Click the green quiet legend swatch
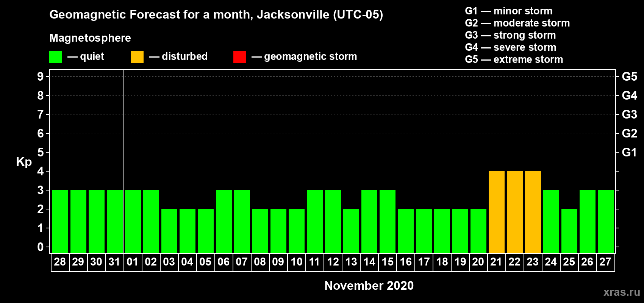644x303 pixels. (55, 57)
